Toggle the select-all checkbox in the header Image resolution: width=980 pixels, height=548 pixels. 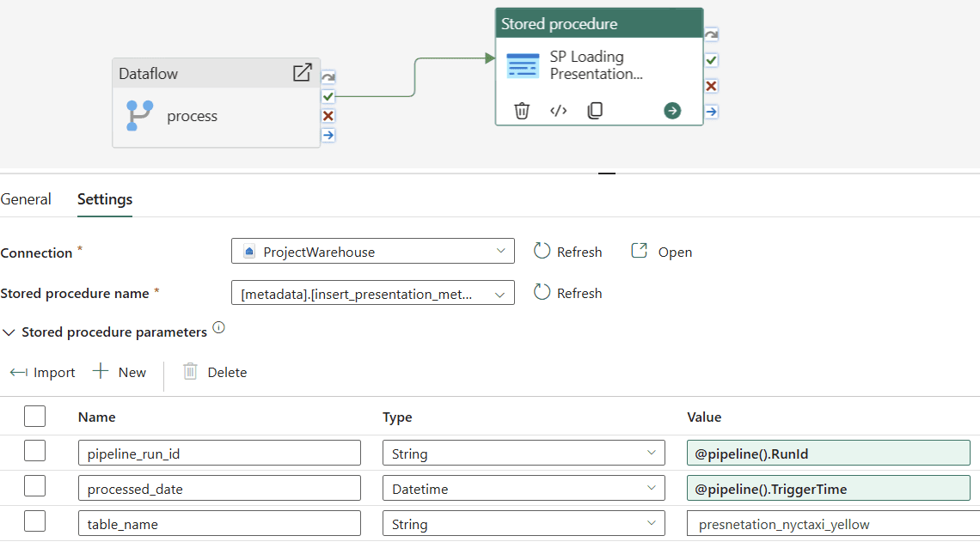[35, 417]
